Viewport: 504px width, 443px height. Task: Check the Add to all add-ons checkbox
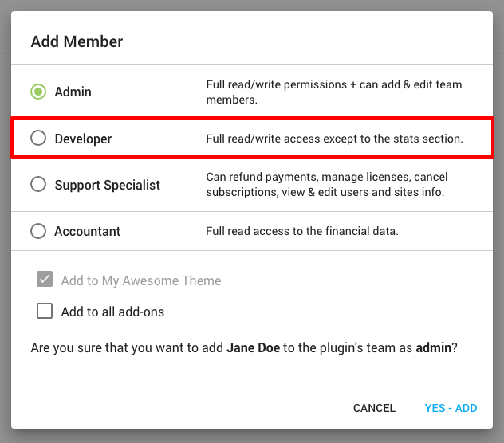coord(45,312)
